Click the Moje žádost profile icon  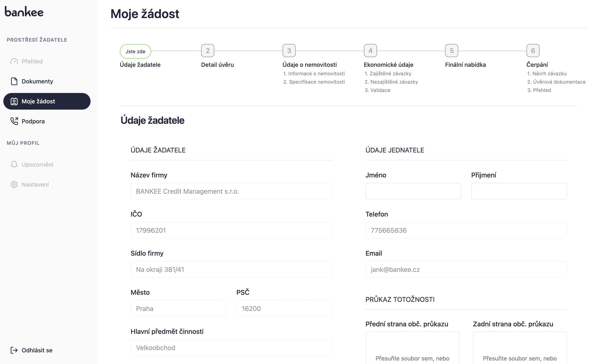[14, 101]
